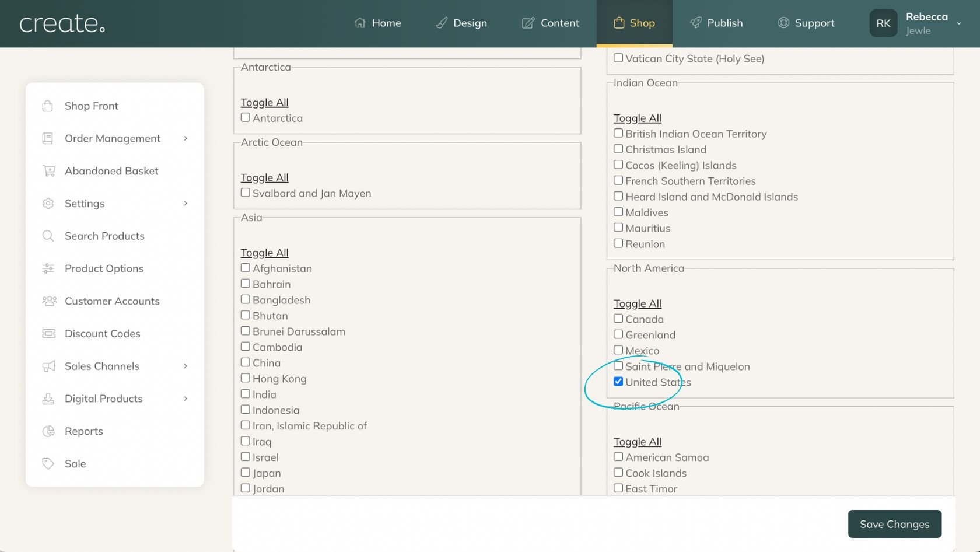
Task: Click the Shop Front bag icon
Action: 48,106
